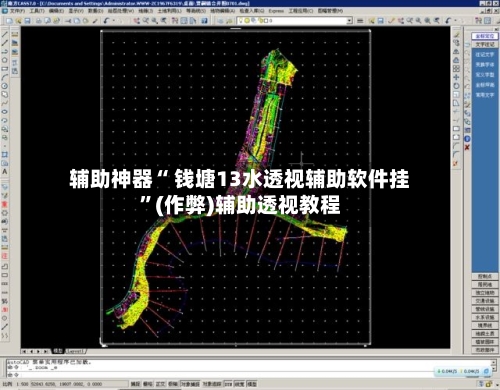Screen dimensions: 500x390
Task: Click the Move tool in modify toolbar
Action: (x=456, y=77)
